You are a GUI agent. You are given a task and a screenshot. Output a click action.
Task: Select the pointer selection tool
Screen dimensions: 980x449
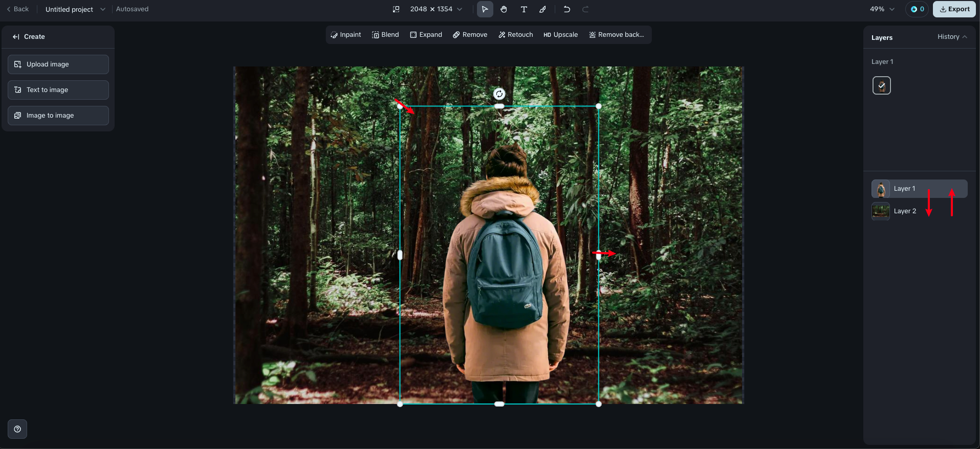click(x=485, y=9)
